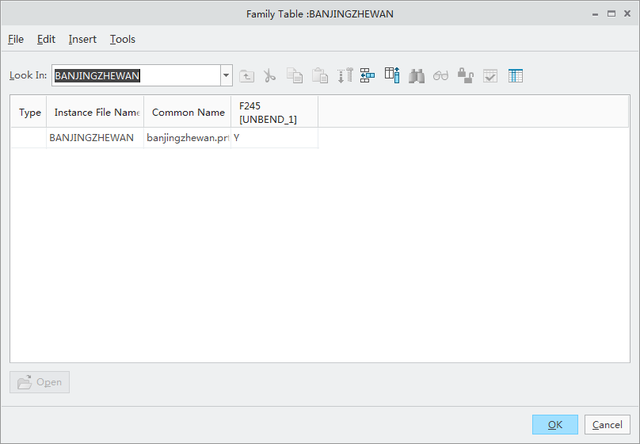Image resolution: width=640 pixels, height=444 pixels.
Task: Click the Cancel button
Action: (x=607, y=425)
